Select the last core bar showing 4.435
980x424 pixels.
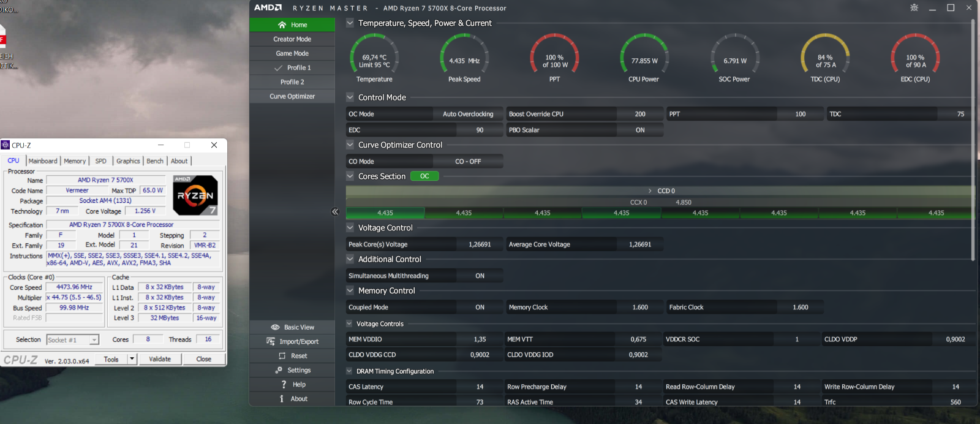936,213
